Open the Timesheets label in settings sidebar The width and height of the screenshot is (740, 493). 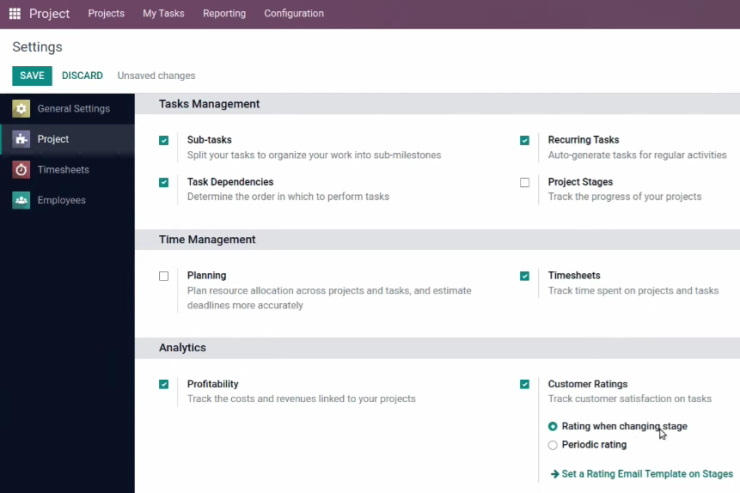pyautogui.click(x=63, y=170)
